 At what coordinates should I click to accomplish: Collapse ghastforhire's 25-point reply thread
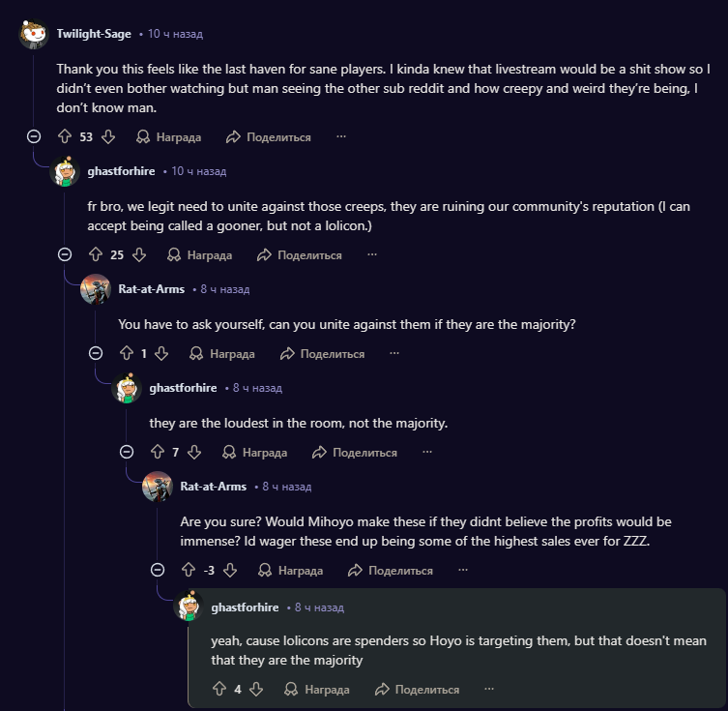pos(65,255)
